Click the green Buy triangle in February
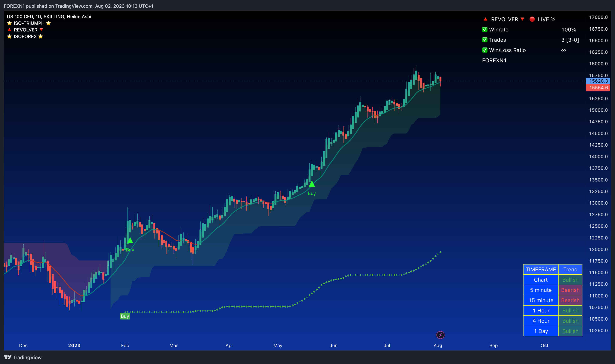 click(x=130, y=240)
